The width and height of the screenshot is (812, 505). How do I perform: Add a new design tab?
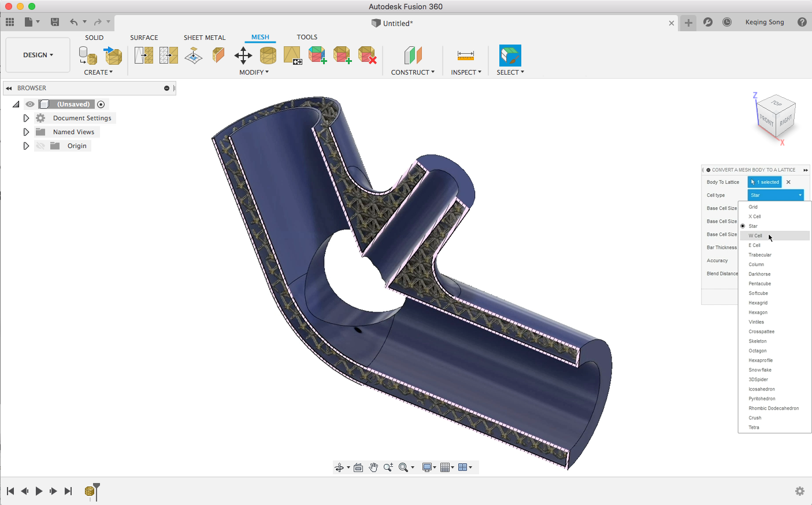pyautogui.click(x=688, y=23)
